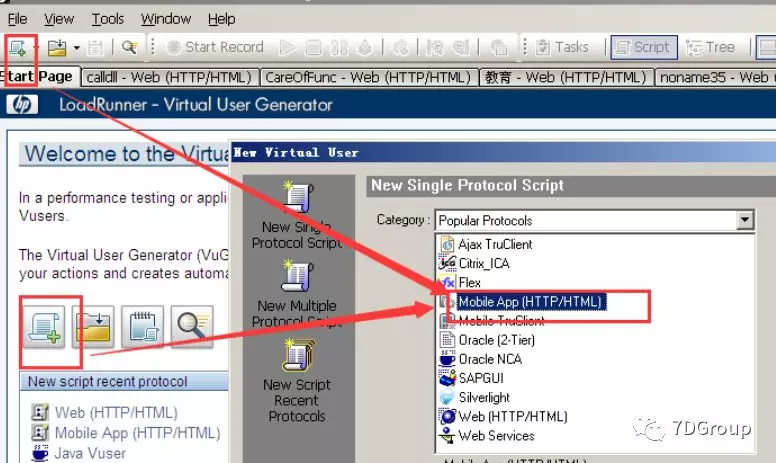Select Mobile TruClient protocol

click(x=501, y=321)
